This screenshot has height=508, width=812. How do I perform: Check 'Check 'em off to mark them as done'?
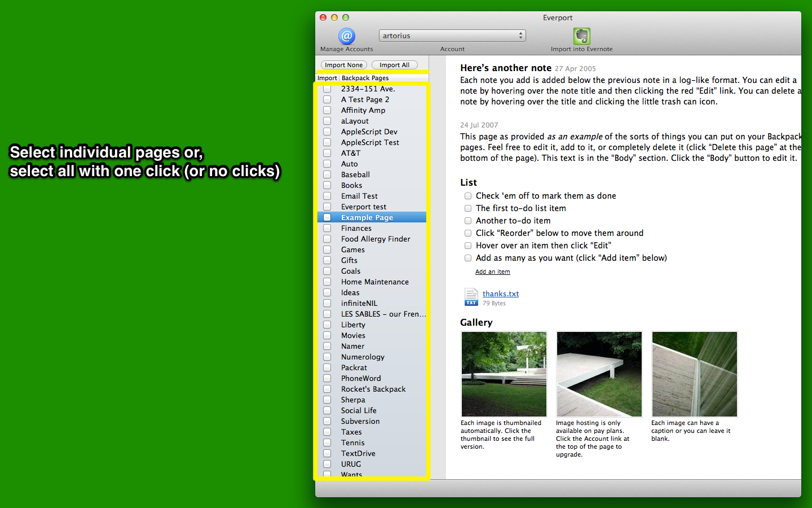click(468, 196)
